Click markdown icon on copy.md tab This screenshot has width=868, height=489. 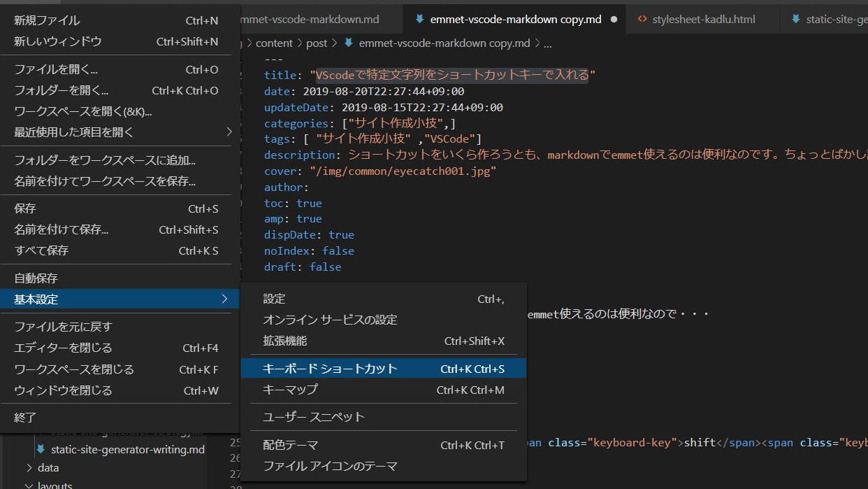tap(419, 19)
